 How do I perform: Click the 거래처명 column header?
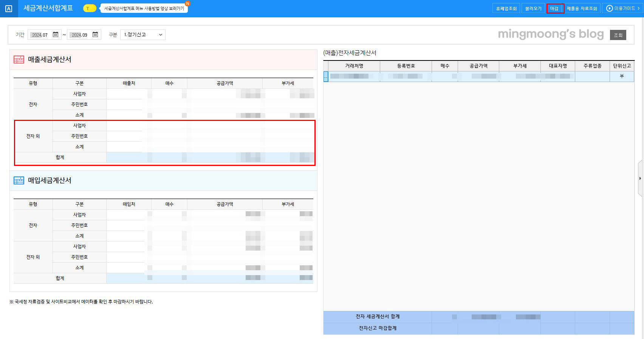point(354,66)
